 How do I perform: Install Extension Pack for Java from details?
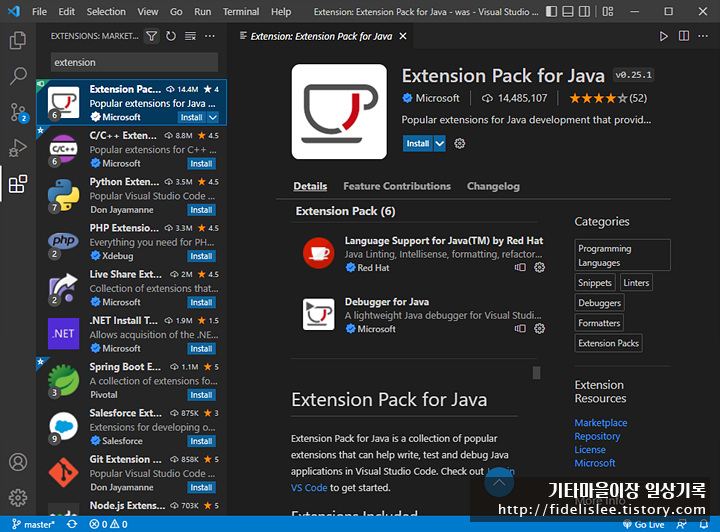[x=417, y=144]
